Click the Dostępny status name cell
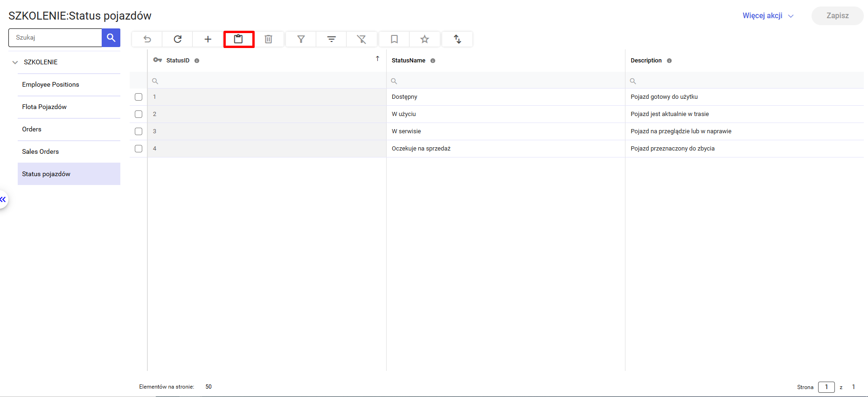This screenshot has height=397, width=868. pyautogui.click(x=506, y=97)
